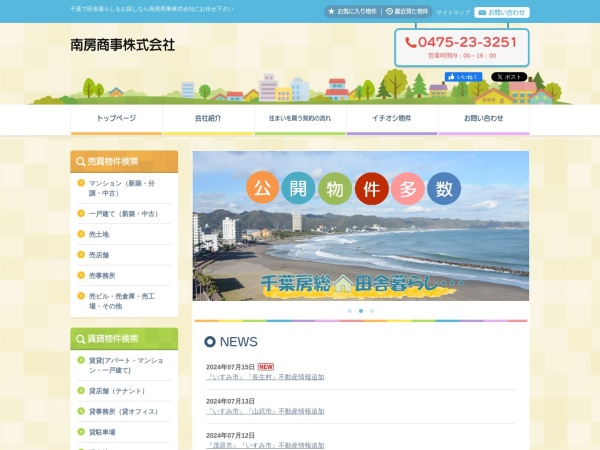Click the 賃貸物件検索 section header
Image resolution: width=600 pixels, height=450 pixels.
pos(124,339)
